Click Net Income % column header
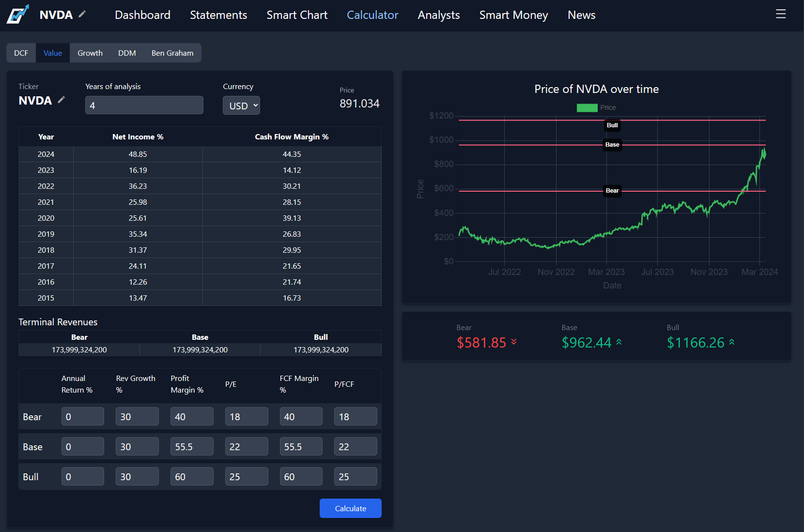This screenshot has width=804, height=532. pos(138,137)
